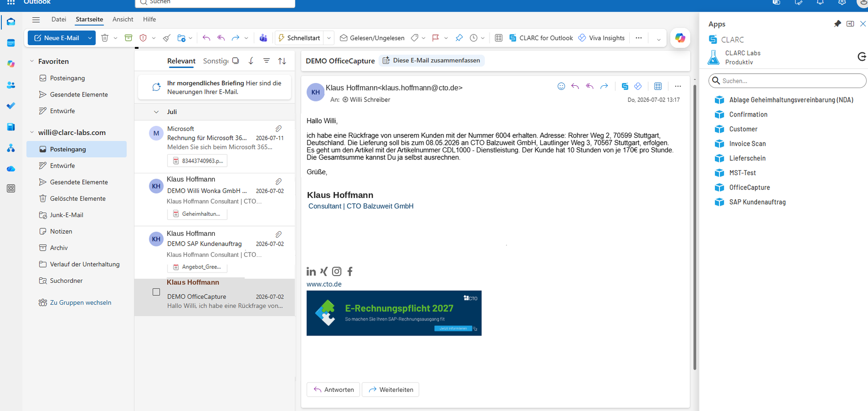Forward message using the ribbon forward arrow

click(x=236, y=38)
